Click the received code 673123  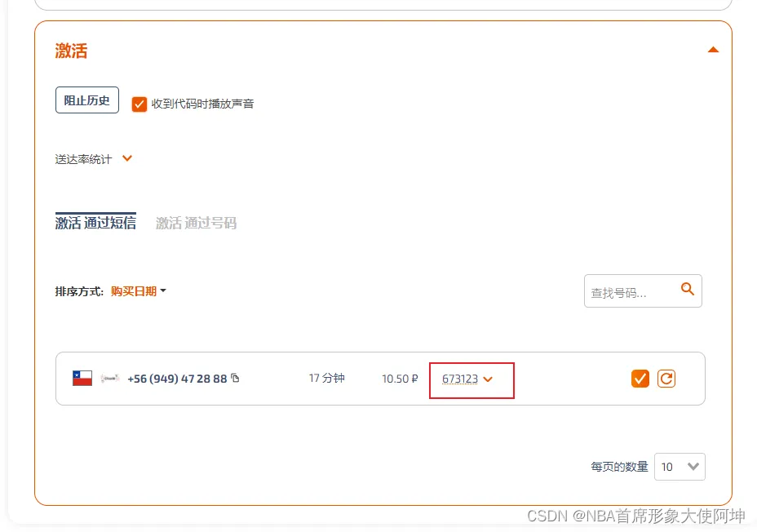coord(460,379)
